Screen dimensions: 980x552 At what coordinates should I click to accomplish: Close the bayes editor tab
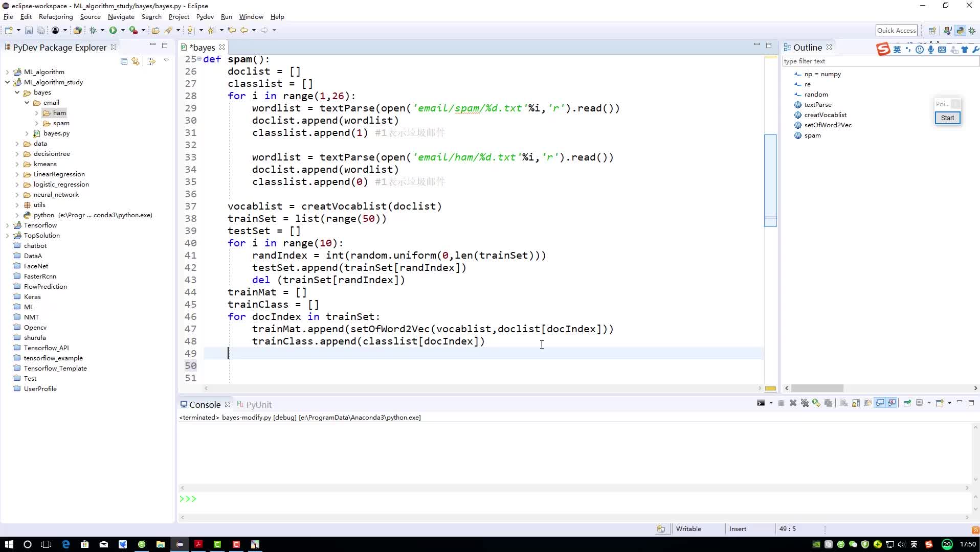point(222,47)
